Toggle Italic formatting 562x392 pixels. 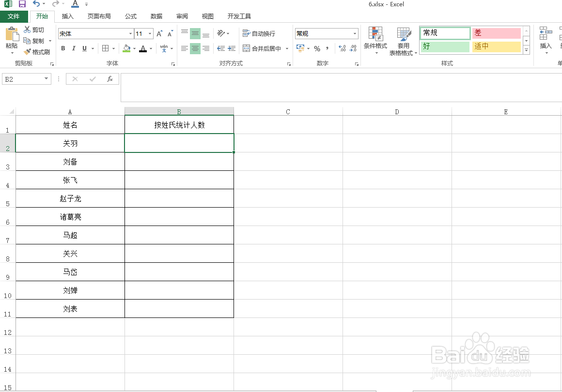click(74, 48)
